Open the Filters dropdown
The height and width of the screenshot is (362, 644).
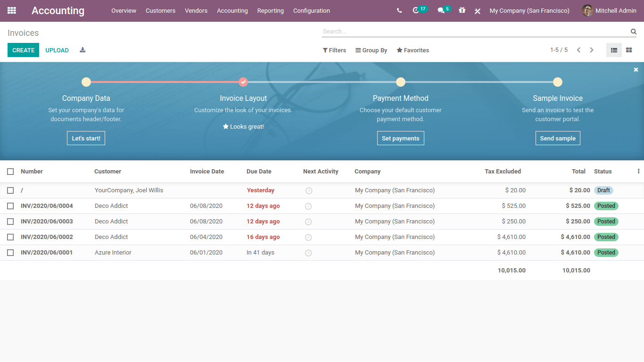(334, 50)
